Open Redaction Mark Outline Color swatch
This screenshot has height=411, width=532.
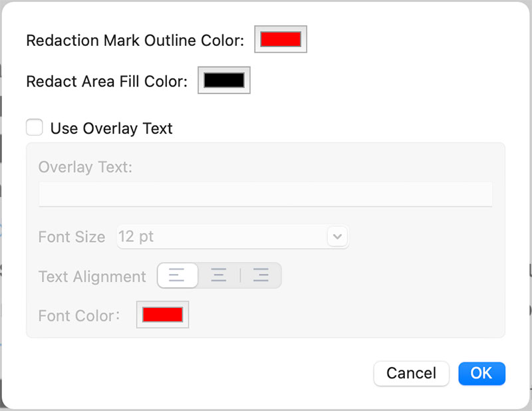click(281, 40)
